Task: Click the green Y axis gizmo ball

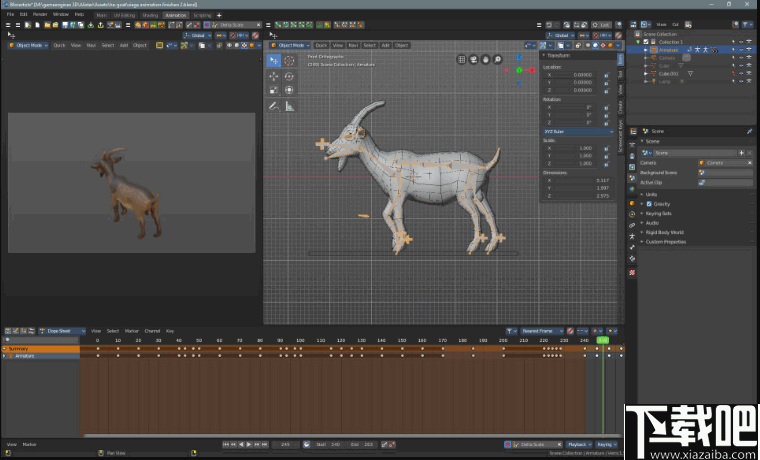Action: click(519, 70)
